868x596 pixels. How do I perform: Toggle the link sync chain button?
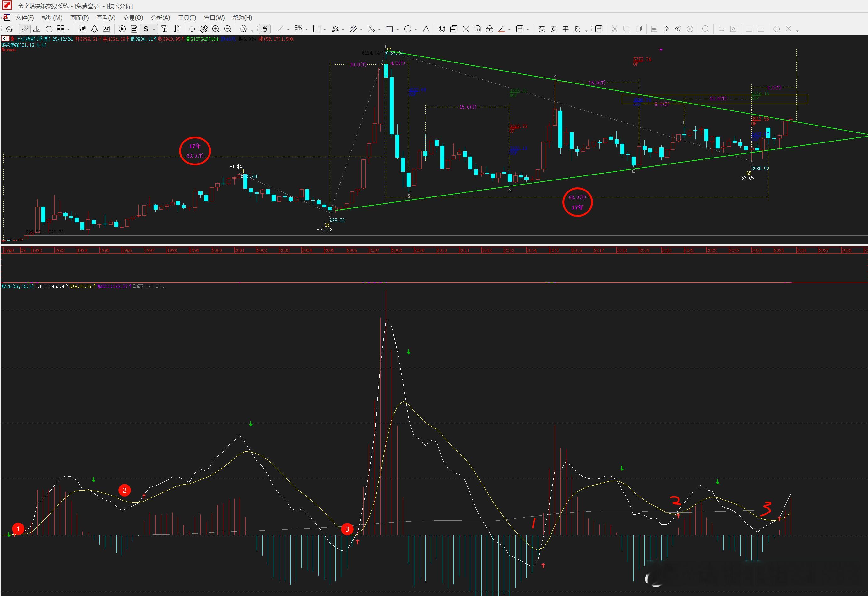pos(25,29)
